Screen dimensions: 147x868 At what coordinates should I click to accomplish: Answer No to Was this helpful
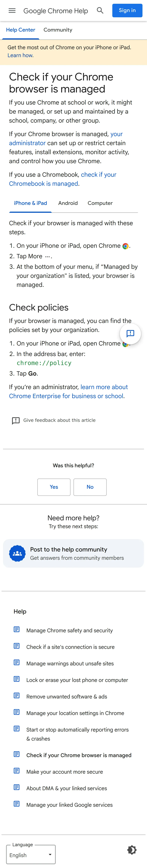[x=90, y=487]
